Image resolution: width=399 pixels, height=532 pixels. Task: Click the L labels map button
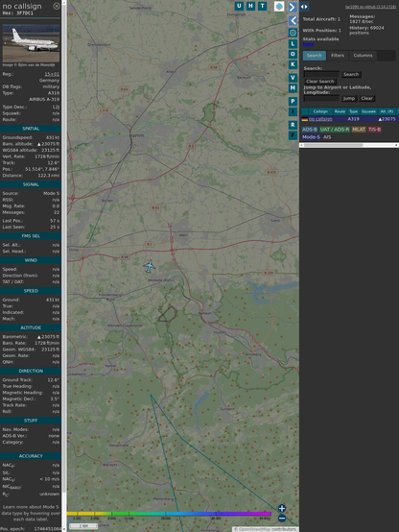[x=293, y=44]
